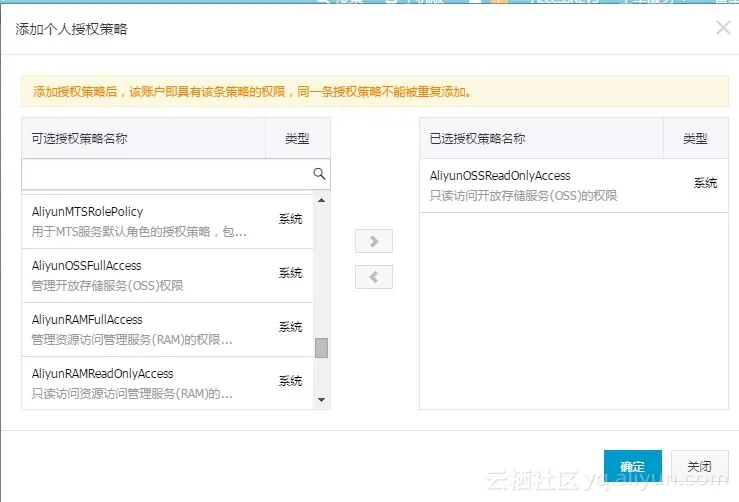Focus the policy name search field

tap(176, 174)
